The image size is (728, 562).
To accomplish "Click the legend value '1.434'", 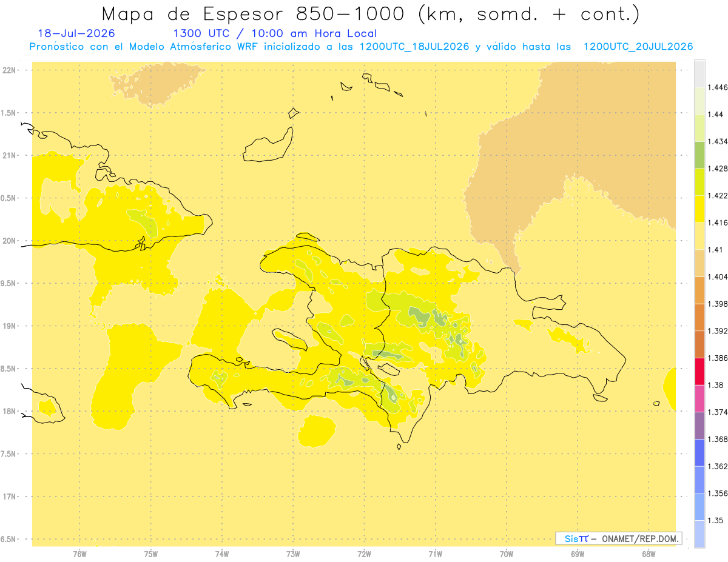I will (718, 141).
